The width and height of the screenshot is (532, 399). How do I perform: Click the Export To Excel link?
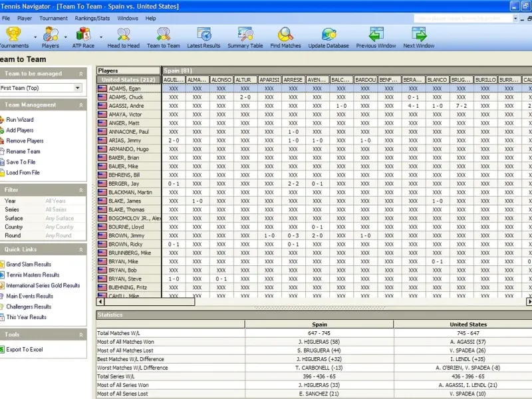tap(24, 349)
